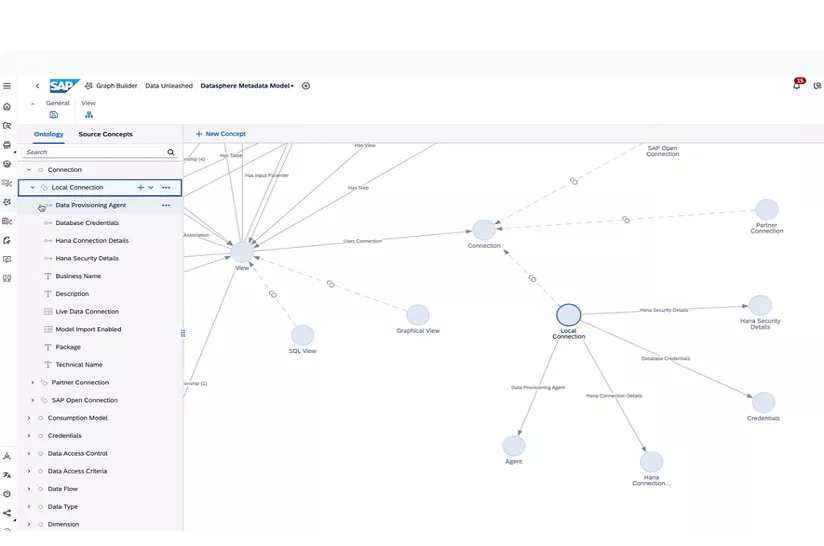Expand the Credentials tree node
The width and height of the screenshot is (824, 546).
pos(29,436)
